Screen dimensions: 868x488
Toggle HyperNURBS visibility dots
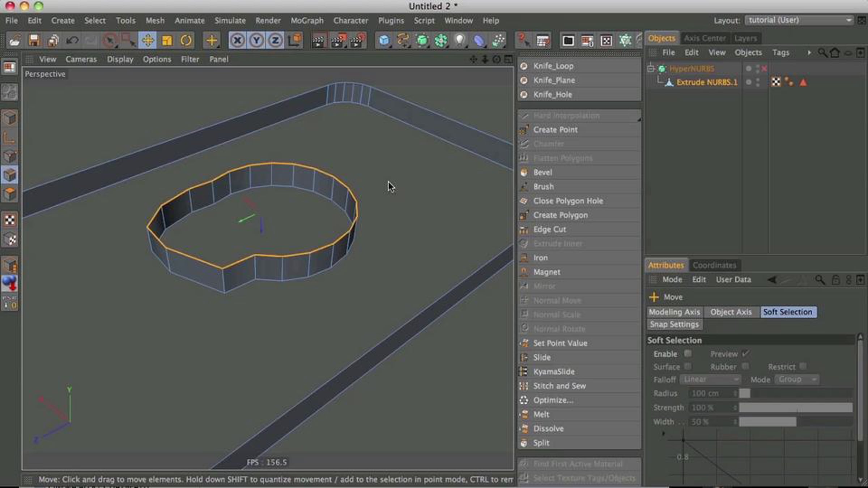(x=757, y=68)
